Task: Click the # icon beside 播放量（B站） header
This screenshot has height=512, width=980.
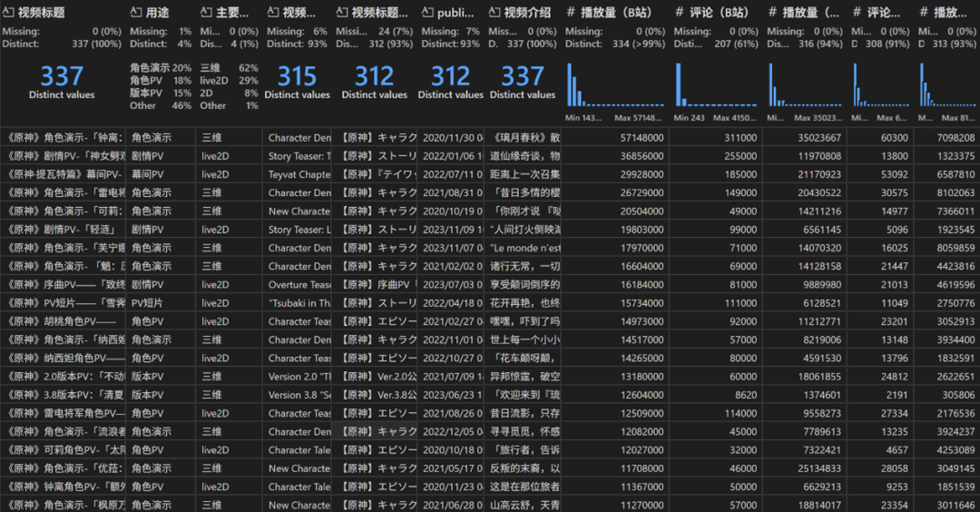Action: click(x=572, y=13)
